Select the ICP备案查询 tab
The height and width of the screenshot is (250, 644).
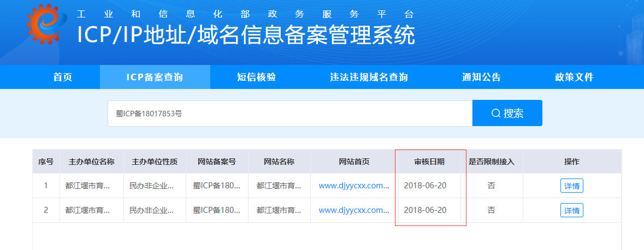click(155, 77)
